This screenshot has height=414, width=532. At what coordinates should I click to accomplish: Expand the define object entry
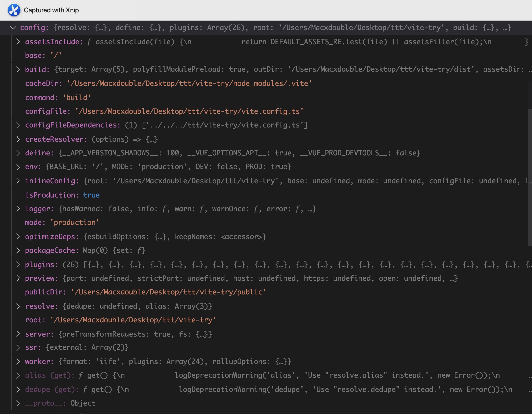(x=18, y=153)
